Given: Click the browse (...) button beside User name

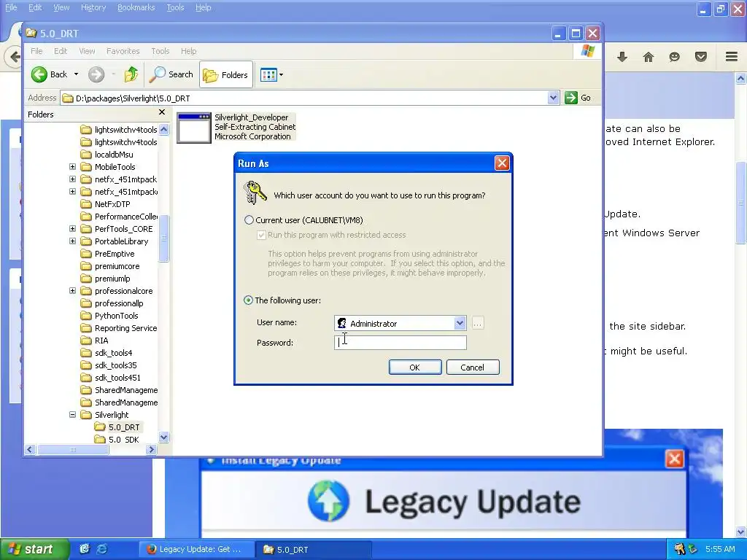Looking at the screenshot, I should coord(477,323).
